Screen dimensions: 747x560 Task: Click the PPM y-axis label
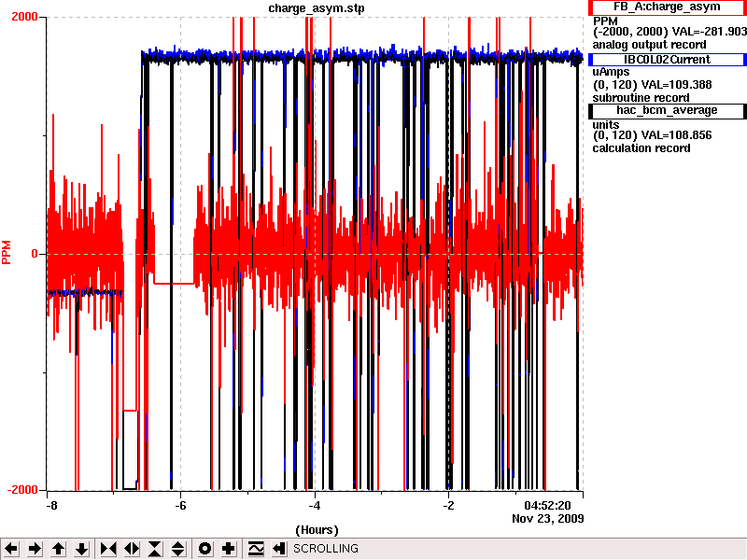7,252
